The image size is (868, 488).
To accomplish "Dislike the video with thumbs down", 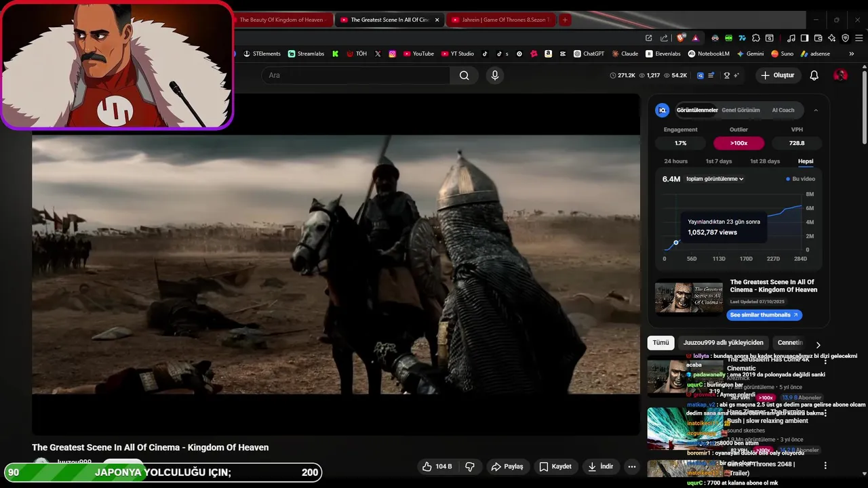I will [x=469, y=466].
